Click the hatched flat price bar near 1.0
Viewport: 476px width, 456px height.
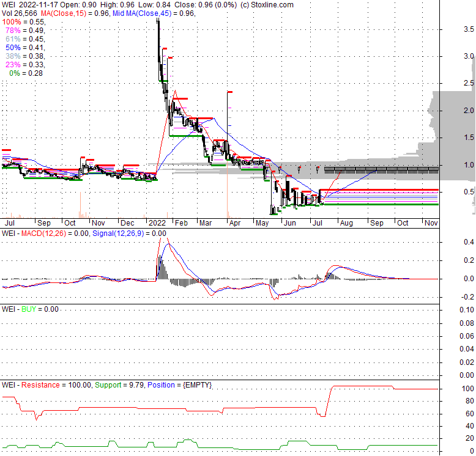[x=381, y=170]
